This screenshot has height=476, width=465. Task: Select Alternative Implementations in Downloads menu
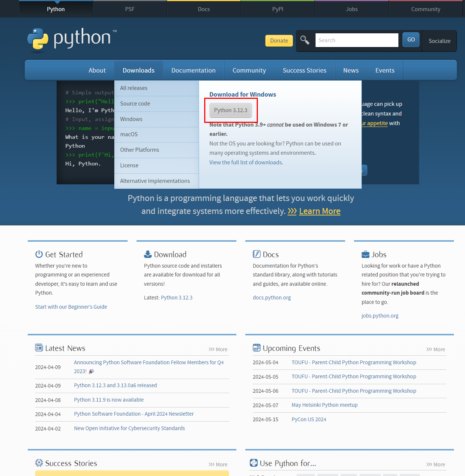pyautogui.click(x=156, y=181)
